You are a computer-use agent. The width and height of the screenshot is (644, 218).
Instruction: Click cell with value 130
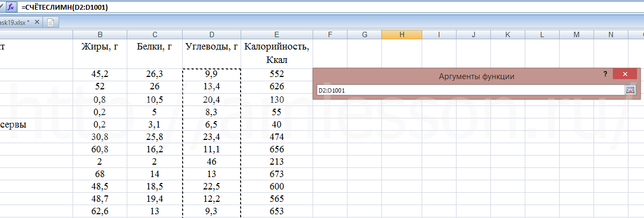[x=277, y=100]
